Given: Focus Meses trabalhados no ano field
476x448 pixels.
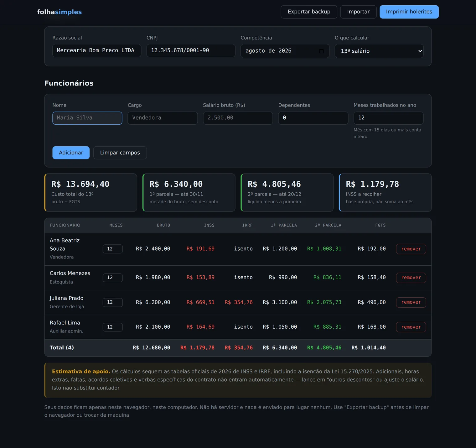Looking at the screenshot, I should tap(388, 118).
